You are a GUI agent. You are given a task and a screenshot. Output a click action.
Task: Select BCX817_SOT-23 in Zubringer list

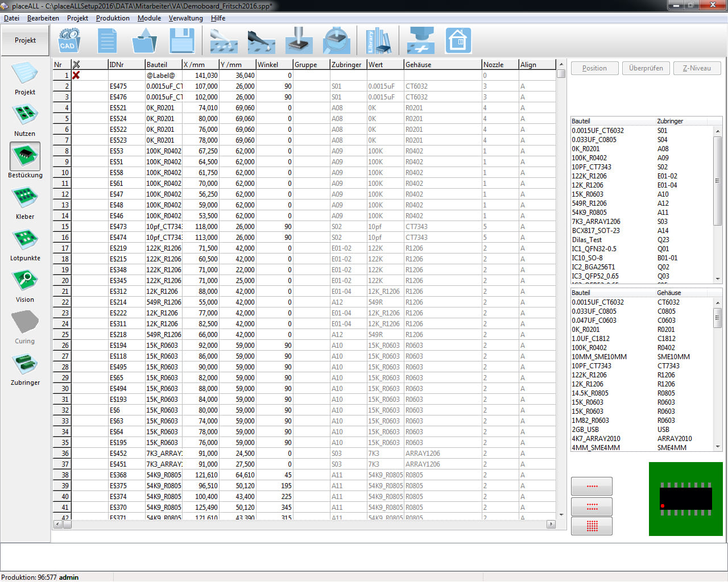click(596, 231)
